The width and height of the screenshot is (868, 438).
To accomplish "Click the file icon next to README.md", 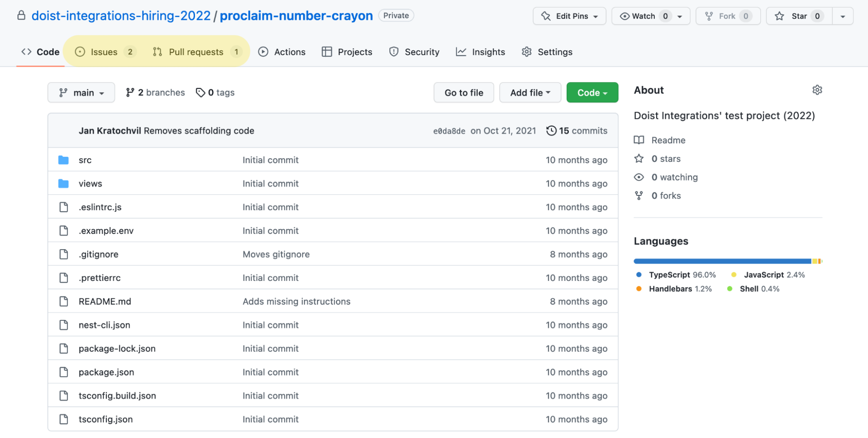I will pyautogui.click(x=64, y=301).
